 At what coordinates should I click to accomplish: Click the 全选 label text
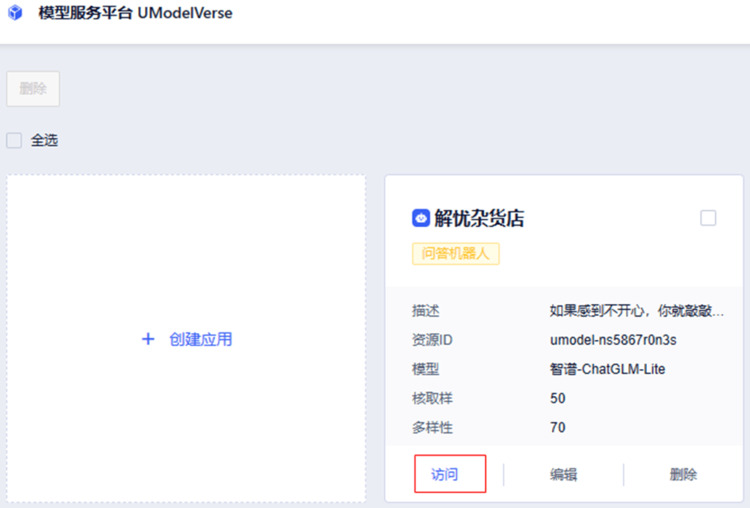click(44, 141)
